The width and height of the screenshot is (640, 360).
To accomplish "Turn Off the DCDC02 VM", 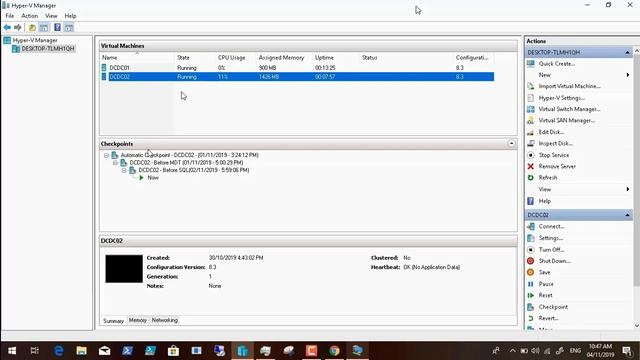I will point(551,249).
